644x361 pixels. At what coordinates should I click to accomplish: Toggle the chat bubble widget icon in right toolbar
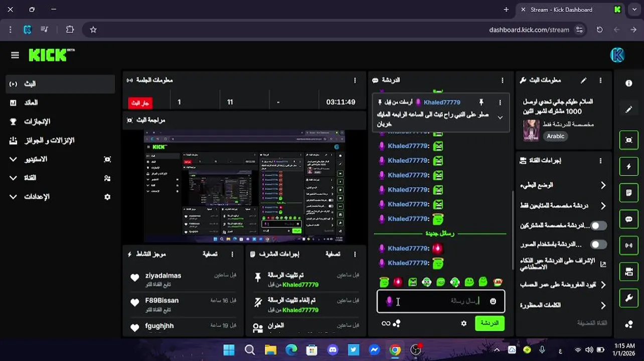click(628, 219)
